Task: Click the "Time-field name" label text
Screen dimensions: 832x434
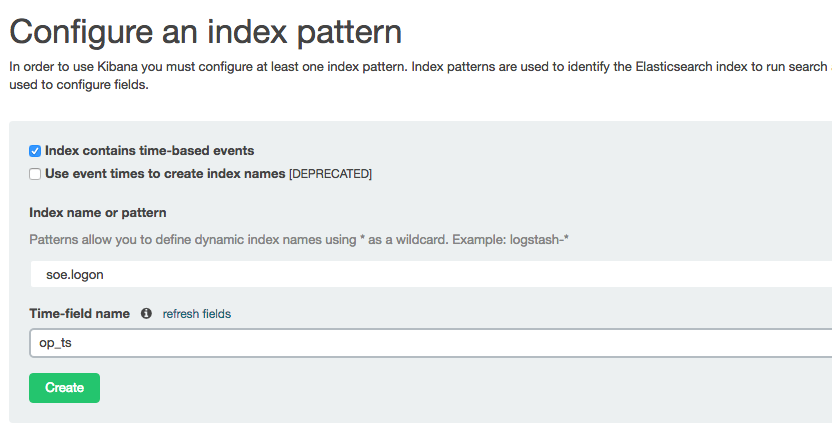Action: [x=80, y=313]
